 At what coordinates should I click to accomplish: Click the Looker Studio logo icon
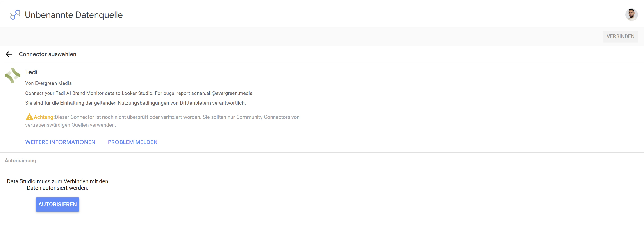point(15,15)
